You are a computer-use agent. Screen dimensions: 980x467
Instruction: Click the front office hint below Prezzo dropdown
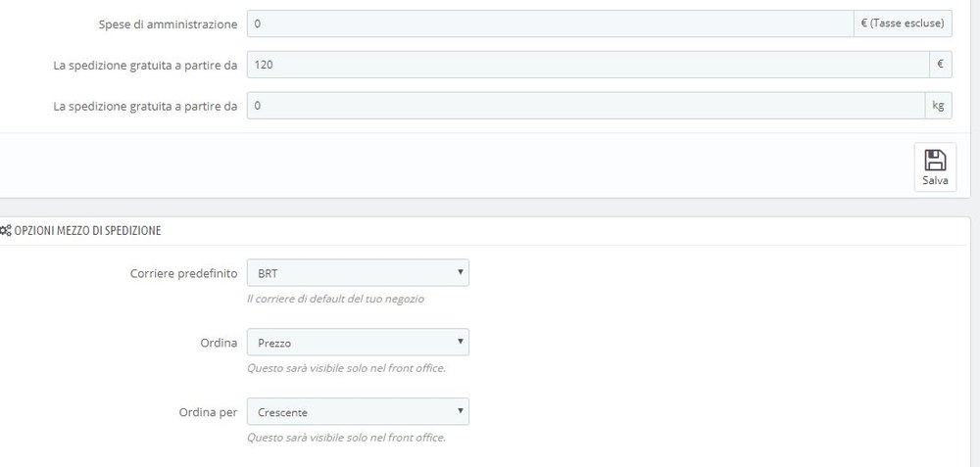coord(346,368)
